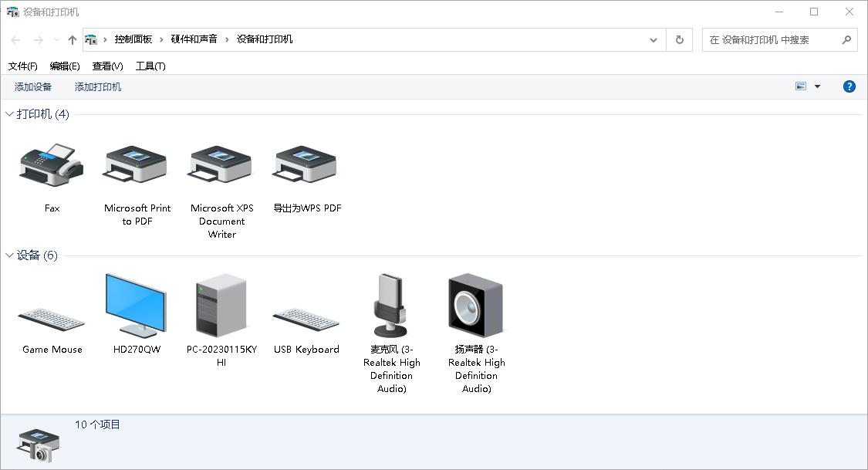
Task: Collapse the 打印机 (4) group
Action: tap(10, 114)
